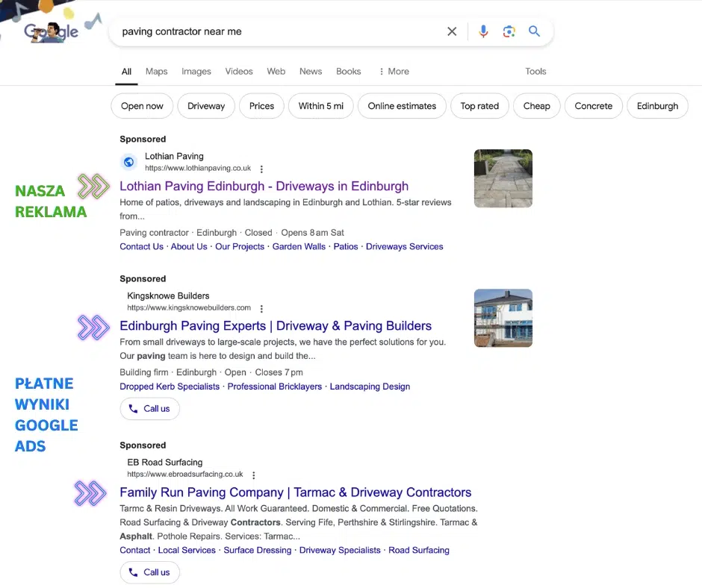
Task: Open the kingsknowebuilders.com URL
Action: [189, 308]
